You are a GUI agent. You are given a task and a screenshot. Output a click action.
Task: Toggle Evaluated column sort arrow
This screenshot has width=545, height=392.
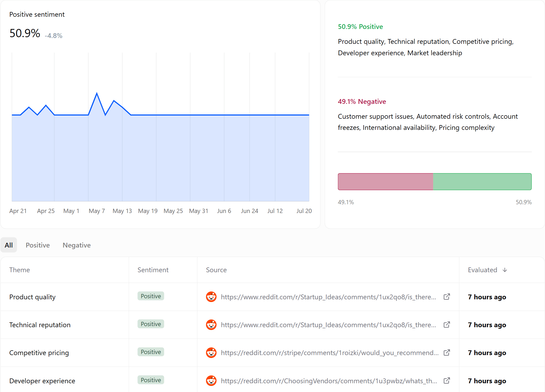[505, 270]
